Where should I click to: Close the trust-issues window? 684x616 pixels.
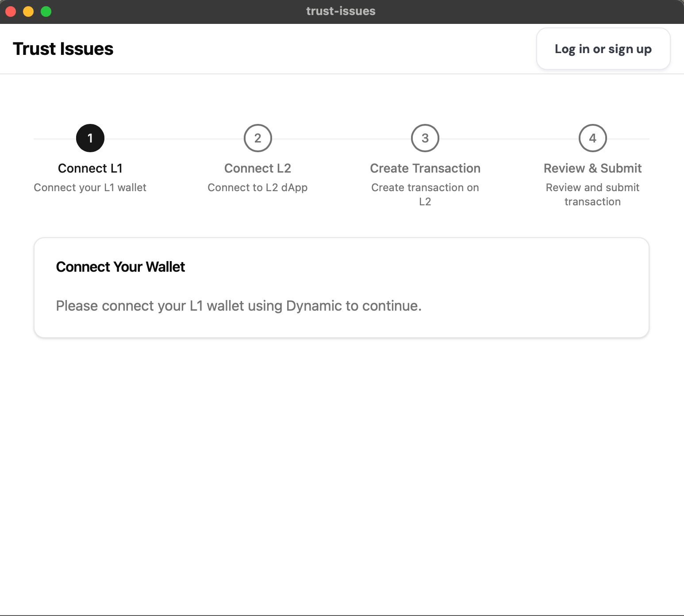pyautogui.click(x=11, y=12)
